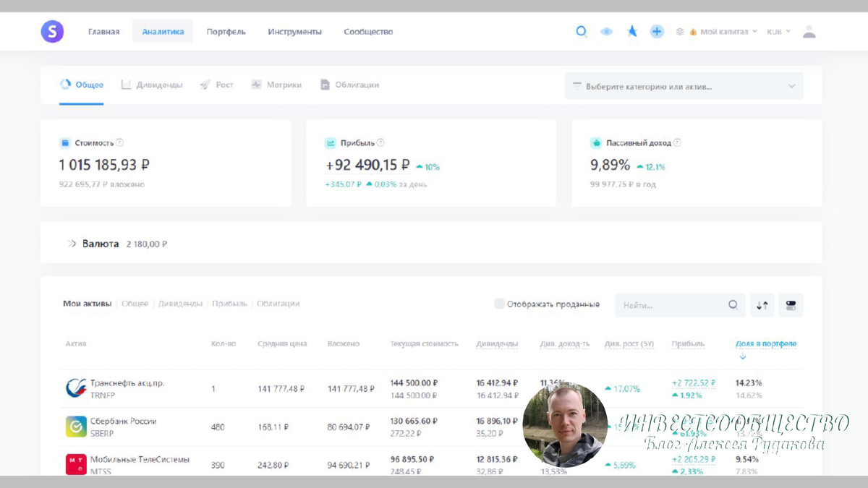Image resolution: width=868 pixels, height=488 pixels.
Task: Click the Стоимость value 1 015 185,93 ₽
Action: click(x=104, y=165)
